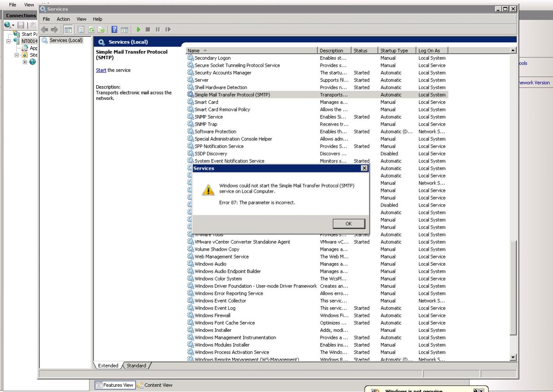Select the Volume Shadow Copy service
The height and width of the screenshot is (392, 553).
tap(318, 249)
